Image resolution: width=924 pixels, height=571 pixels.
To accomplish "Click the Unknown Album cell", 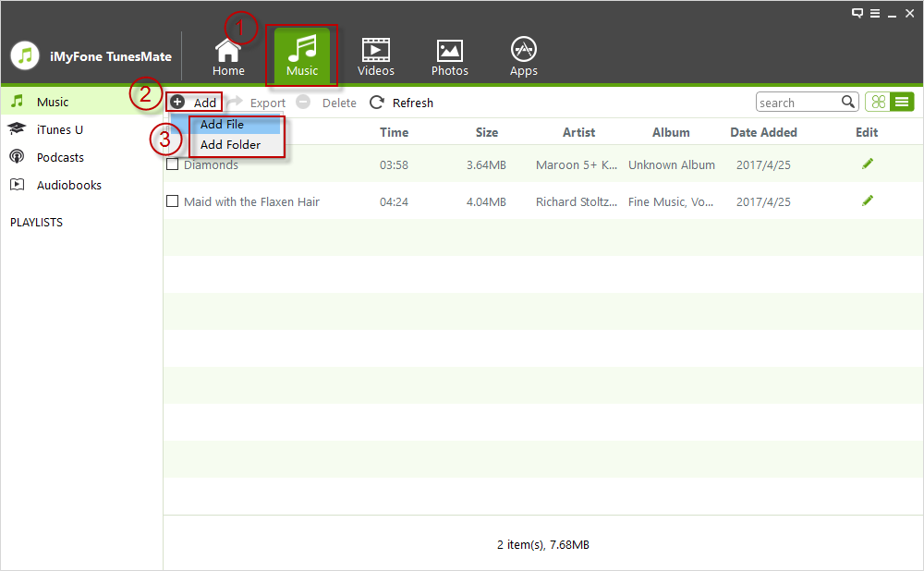I will tap(671, 165).
